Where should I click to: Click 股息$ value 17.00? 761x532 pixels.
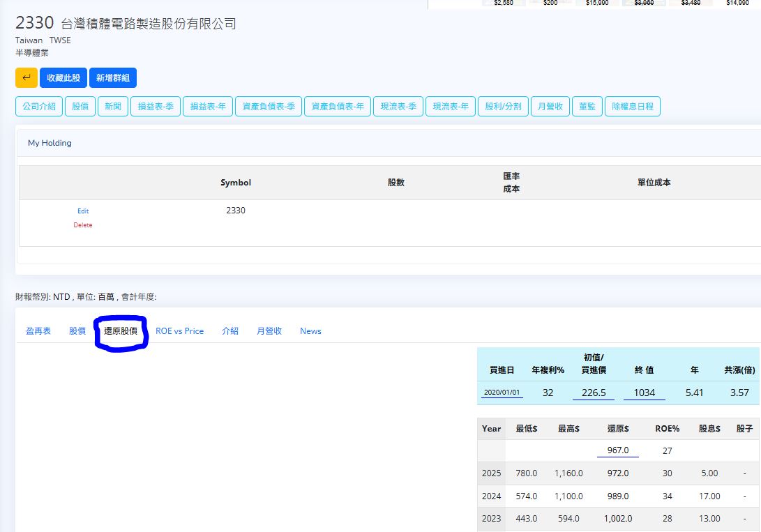tap(709, 496)
